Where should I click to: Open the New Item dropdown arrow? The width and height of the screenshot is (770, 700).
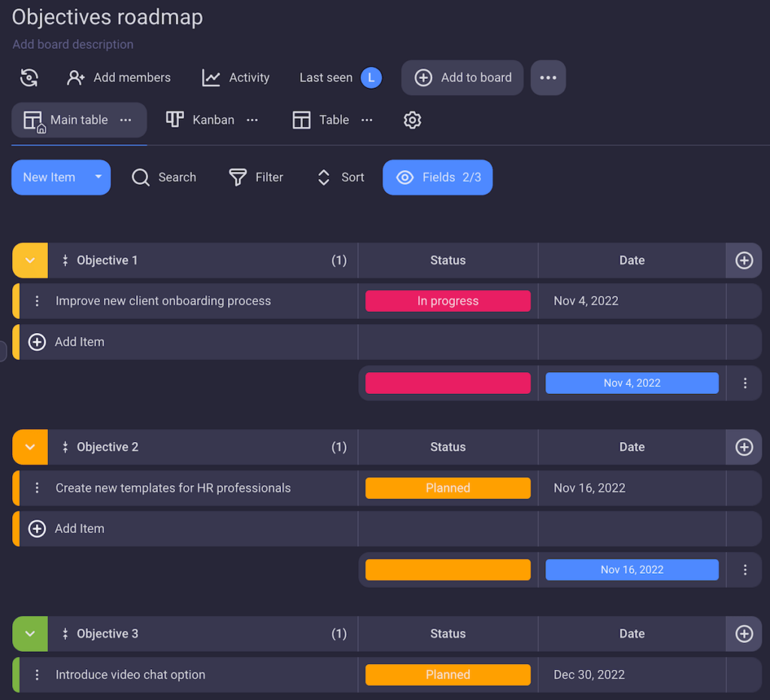[98, 177]
